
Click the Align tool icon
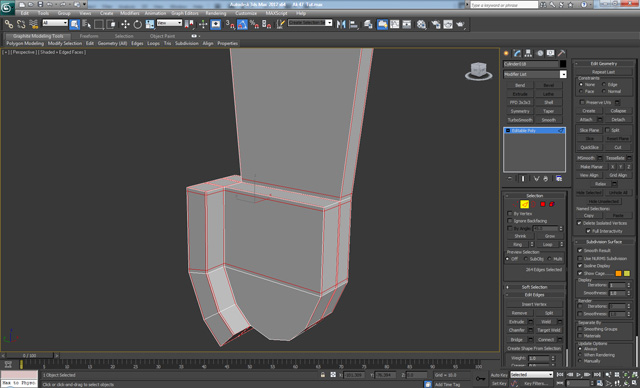(x=353, y=24)
